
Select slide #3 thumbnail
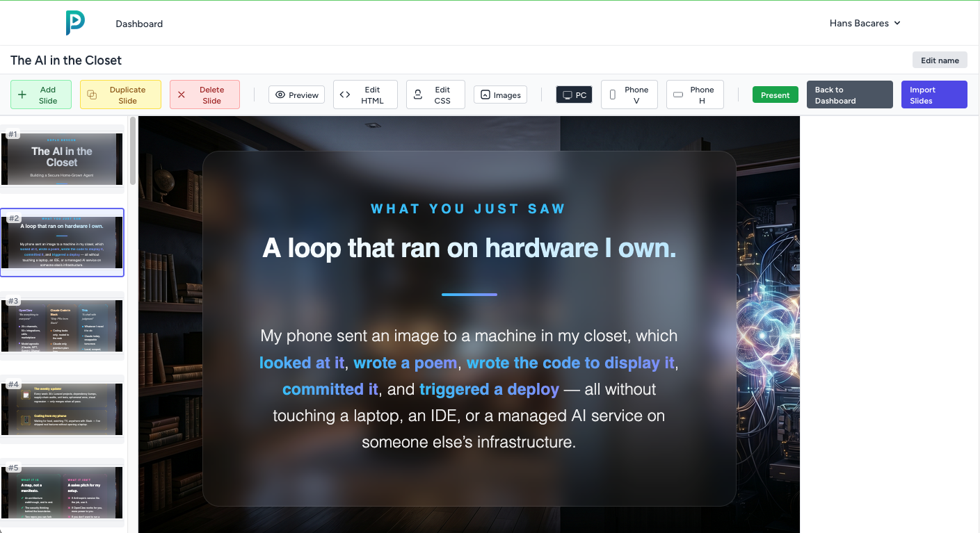62,326
